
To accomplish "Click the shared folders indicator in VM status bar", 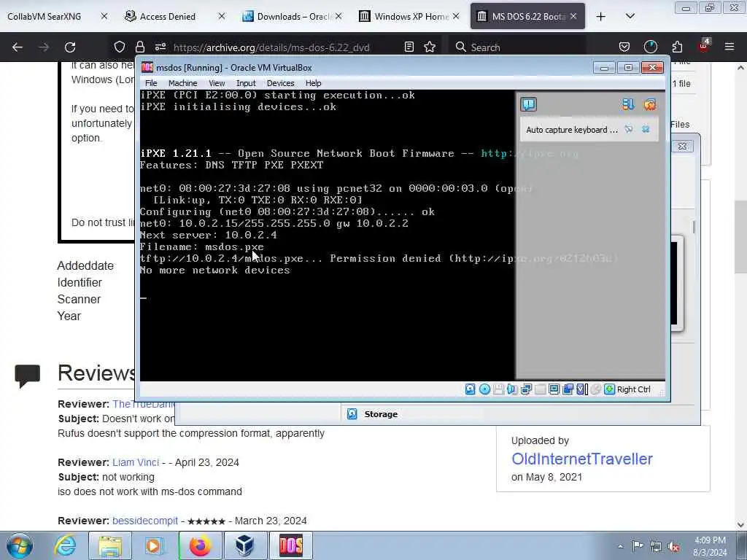I will (568, 389).
